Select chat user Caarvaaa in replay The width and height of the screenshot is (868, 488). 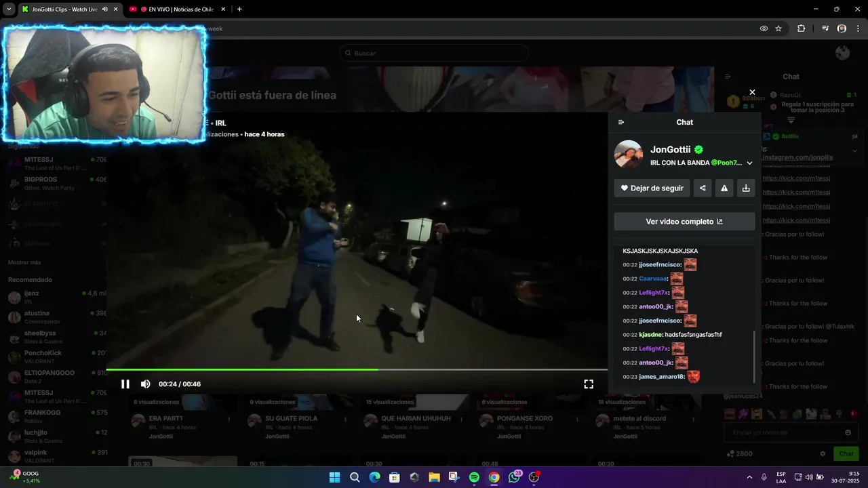653,279
